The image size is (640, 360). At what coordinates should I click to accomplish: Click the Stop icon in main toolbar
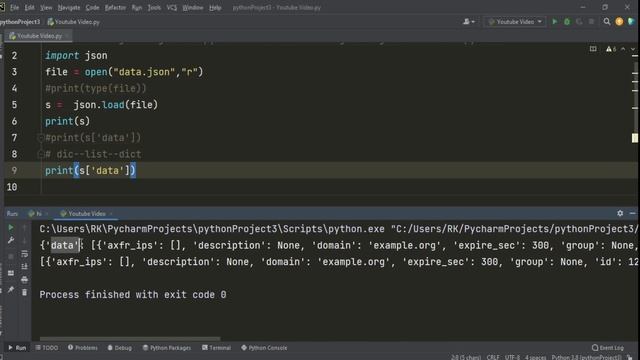point(591,22)
